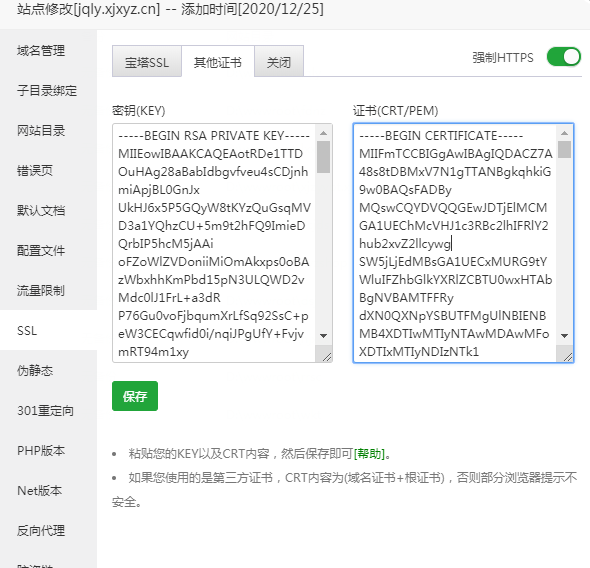
Task: Go to 伪静态 settings
Action: (x=35, y=371)
